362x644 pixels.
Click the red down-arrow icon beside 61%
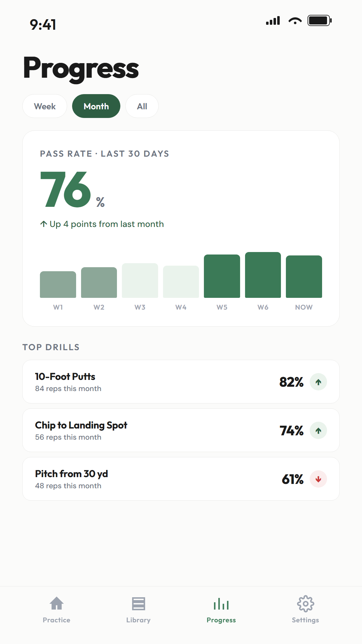click(x=318, y=479)
